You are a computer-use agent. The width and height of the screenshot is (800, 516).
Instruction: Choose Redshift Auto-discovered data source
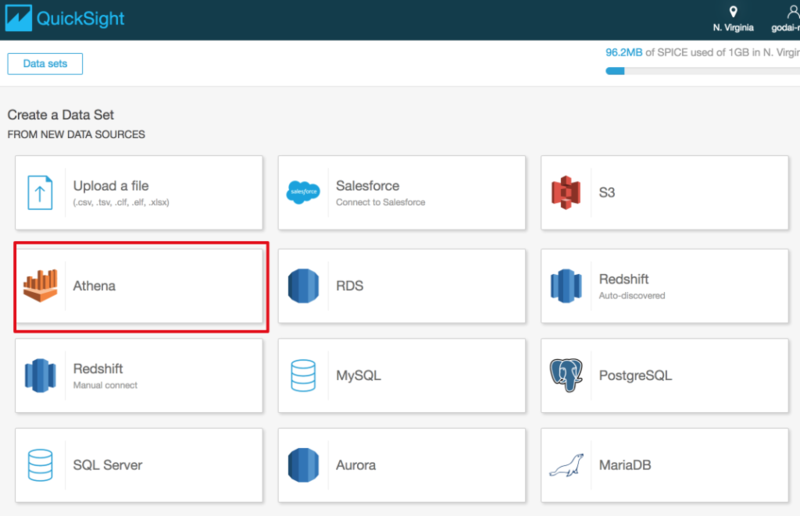click(x=665, y=286)
